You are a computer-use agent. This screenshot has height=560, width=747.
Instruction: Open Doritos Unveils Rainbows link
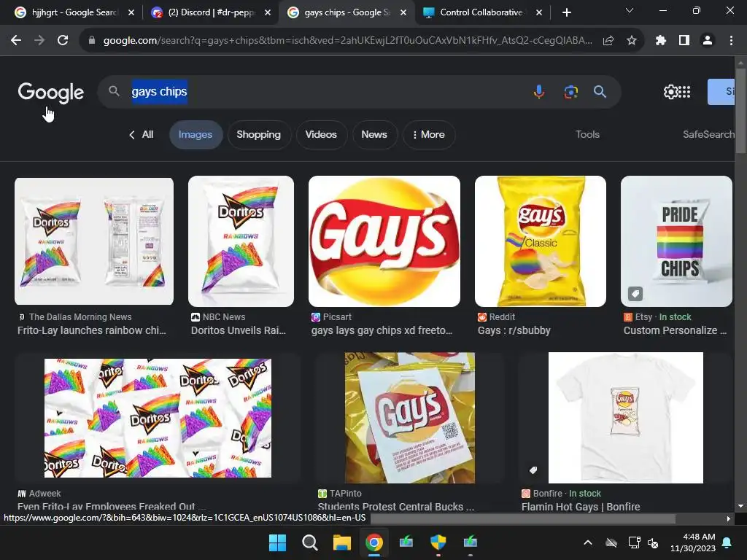coord(239,330)
